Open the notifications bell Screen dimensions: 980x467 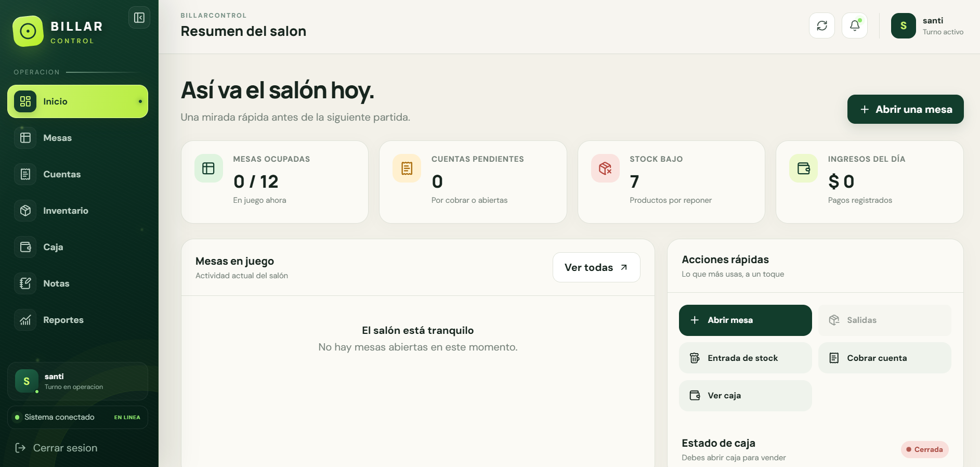coord(855,25)
